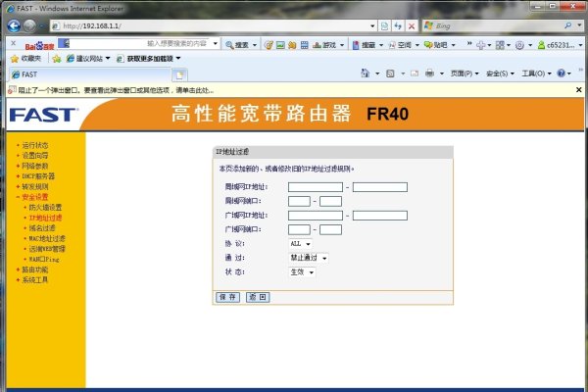Open the 建议网站 suggested sites link
588x392 pixels.
tap(84, 59)
